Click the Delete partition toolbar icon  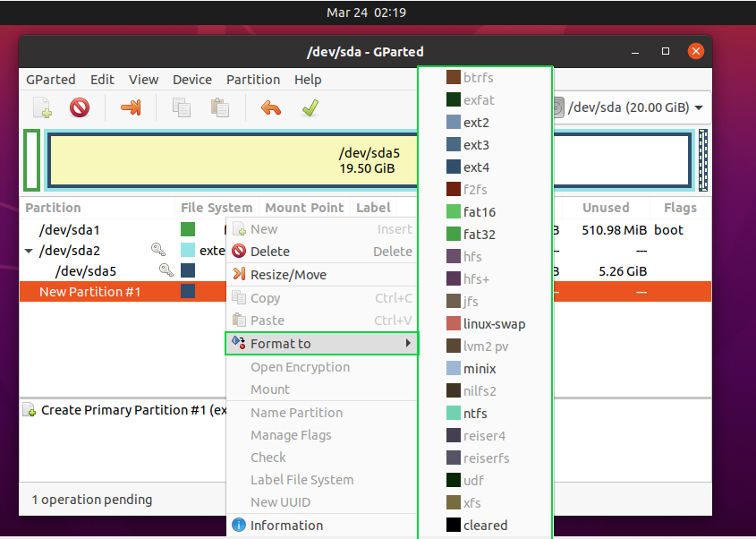80,107
